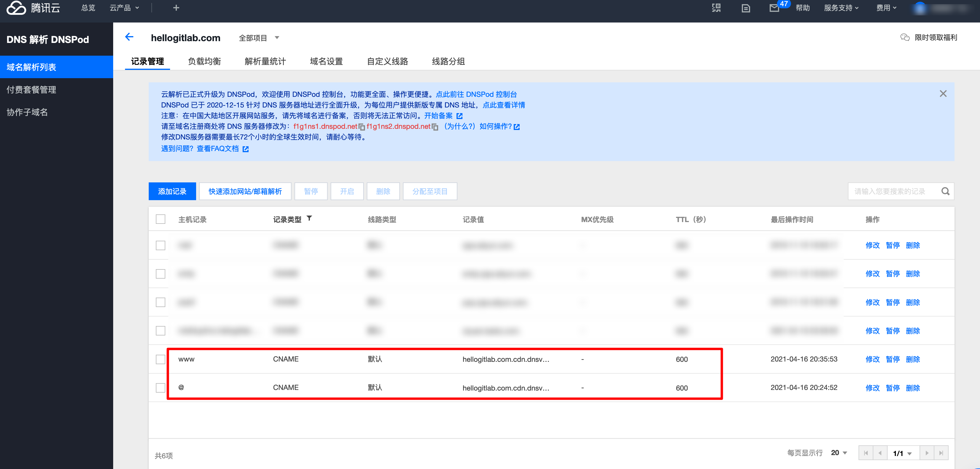Open the mail inbox with 47 badge
The image size is (980, 469).
[x=774, y=8]
